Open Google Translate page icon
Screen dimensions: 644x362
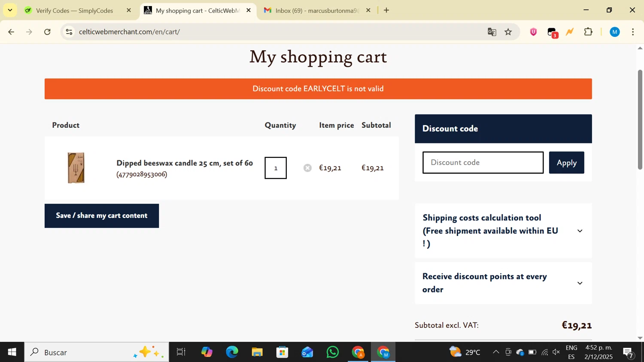pos(492,32)
